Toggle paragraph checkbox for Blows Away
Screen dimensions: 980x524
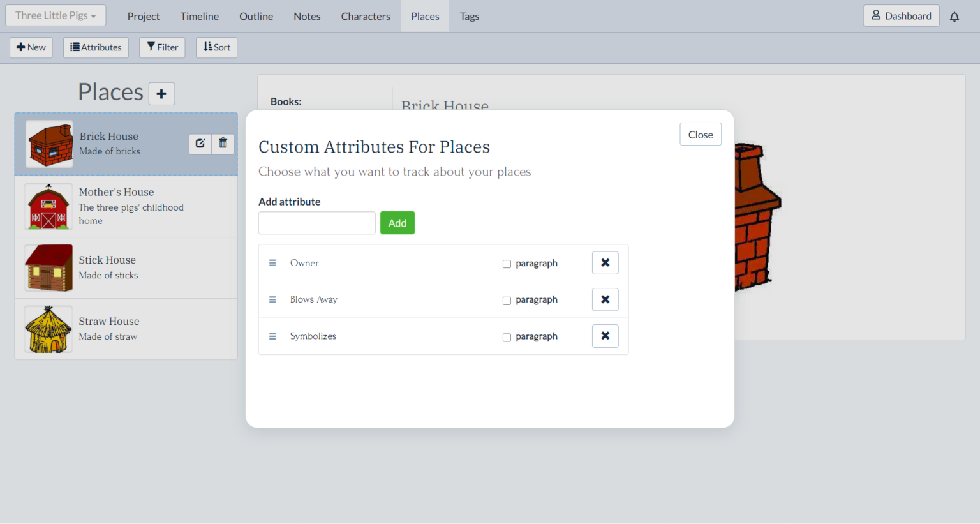(507, 301)
